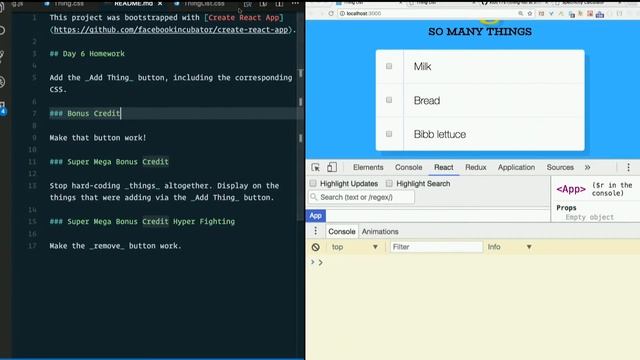Click the Milk list item text
Image resolution: width=640 pixels, height=360 pixels.
422,66
